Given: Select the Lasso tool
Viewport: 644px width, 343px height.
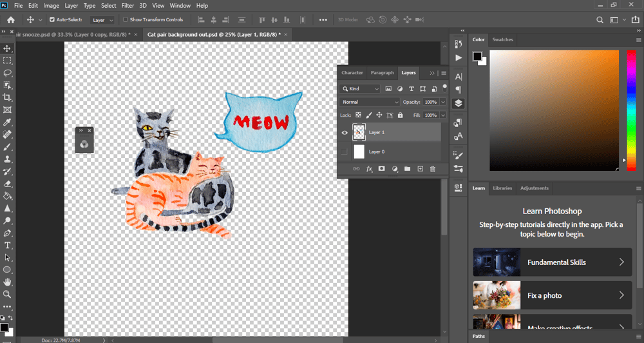Looking at the screenshot, I should [x=7, y=73].
